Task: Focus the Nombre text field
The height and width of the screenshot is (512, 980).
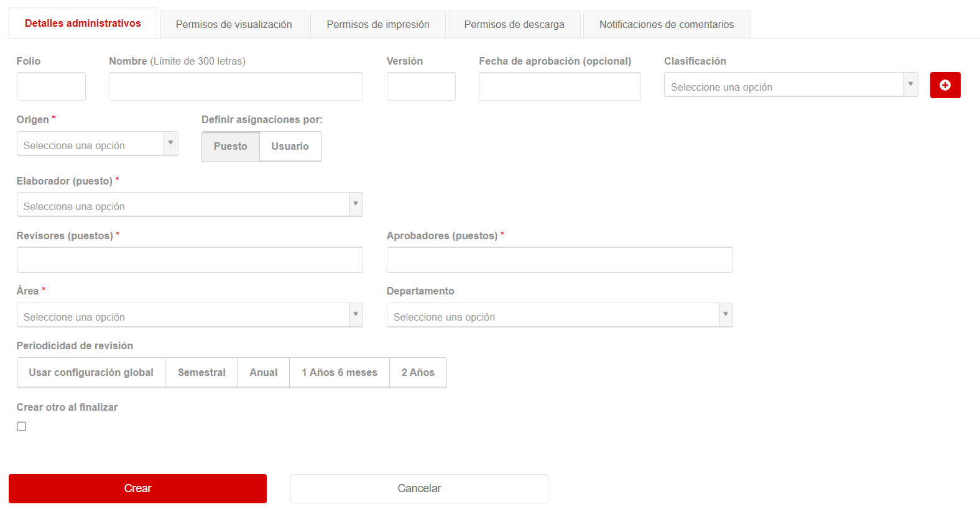Action: [236, 86]
